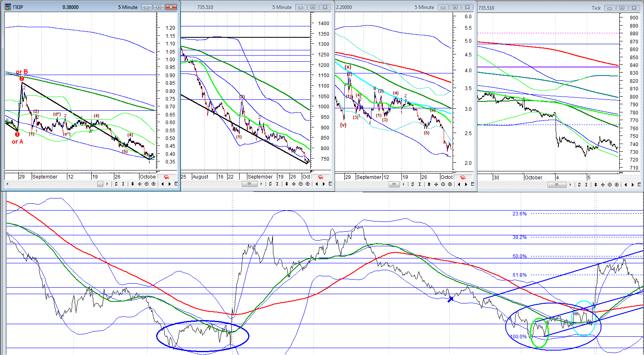Image resolution: width=644 pixels, height=355 pixels.
Task: Click vertical scale arrows in Tick chart
Action: pos(596,185)
